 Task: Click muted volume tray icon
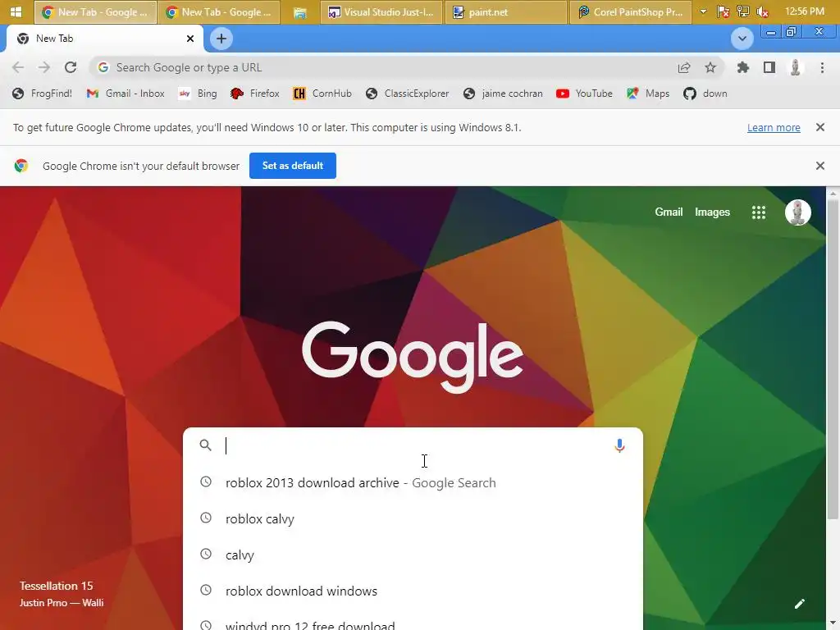click(762, 11)
